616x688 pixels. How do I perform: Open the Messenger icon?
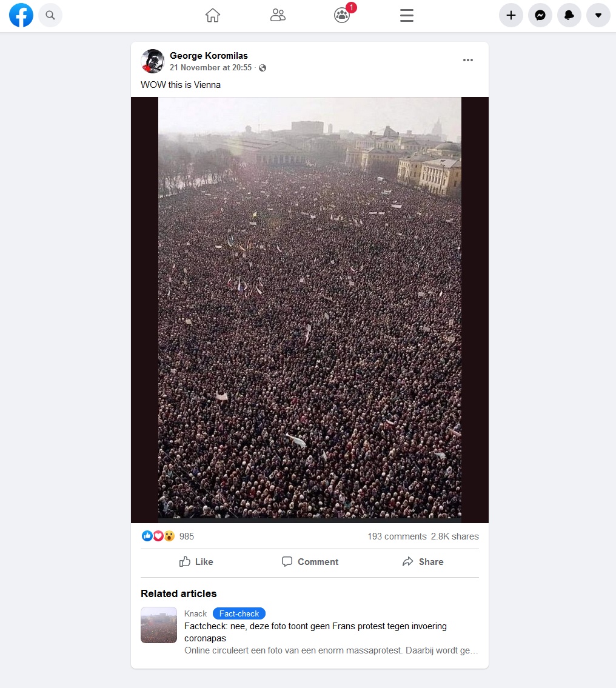540,15
